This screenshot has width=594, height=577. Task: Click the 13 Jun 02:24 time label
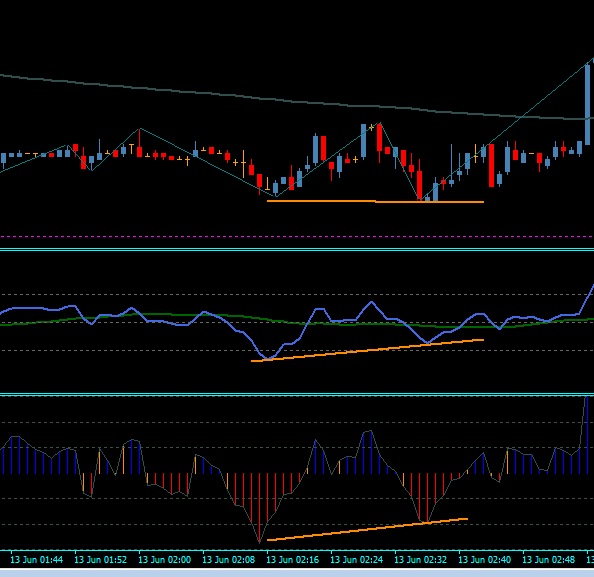tap(356, 560)
